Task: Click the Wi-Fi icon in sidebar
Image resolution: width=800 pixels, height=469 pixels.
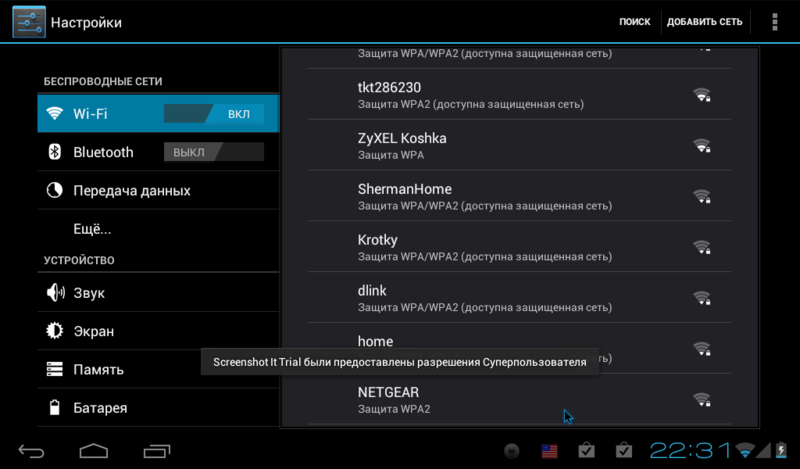Action: pos(55,113)
